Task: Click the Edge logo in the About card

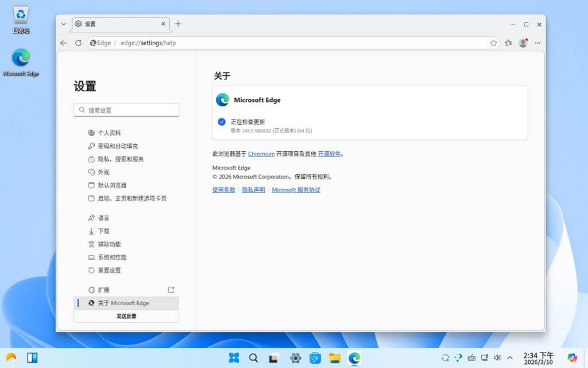Action: click(222, 100)
